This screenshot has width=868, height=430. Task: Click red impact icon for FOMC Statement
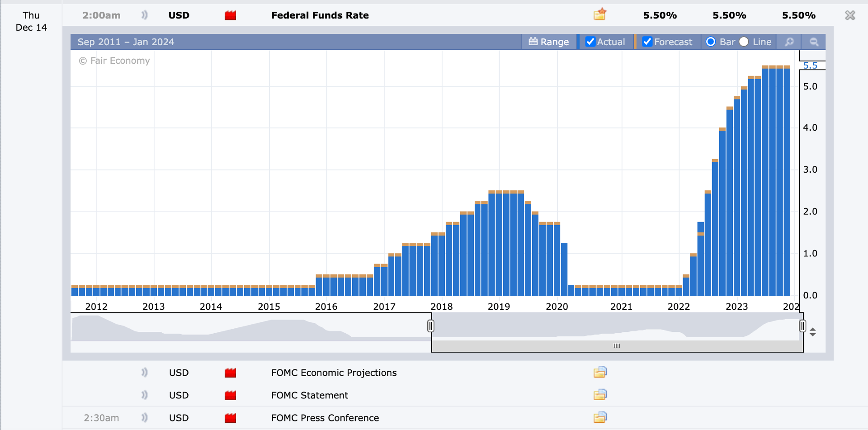pyautogui.click(x=231, y=396)
